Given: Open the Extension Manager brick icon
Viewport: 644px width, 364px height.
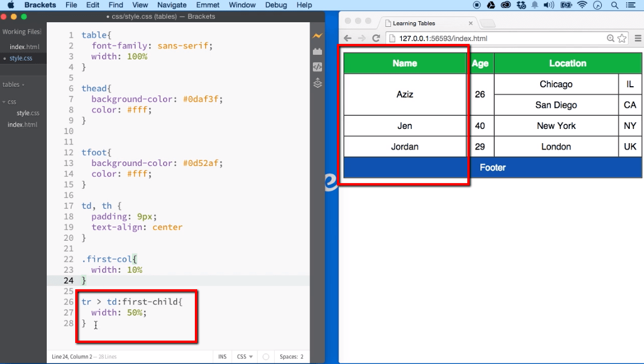Looking at the screenshot, I should tap(317, 51).
